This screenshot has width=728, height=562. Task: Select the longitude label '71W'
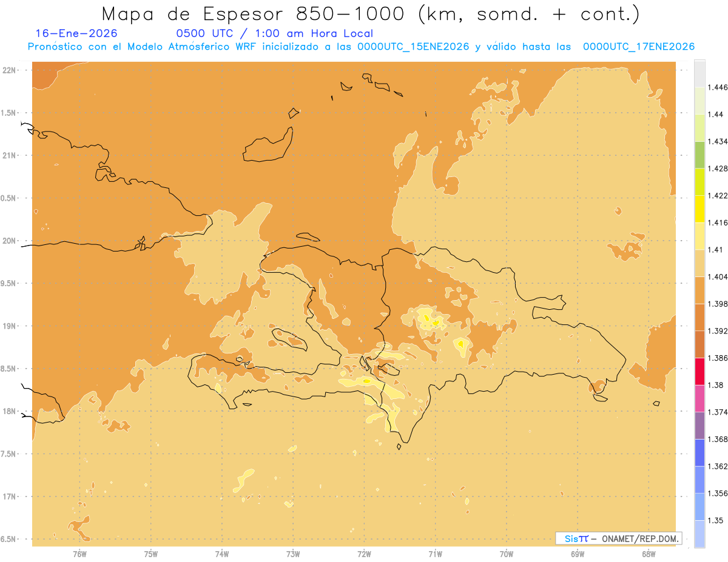pos(435,554)
